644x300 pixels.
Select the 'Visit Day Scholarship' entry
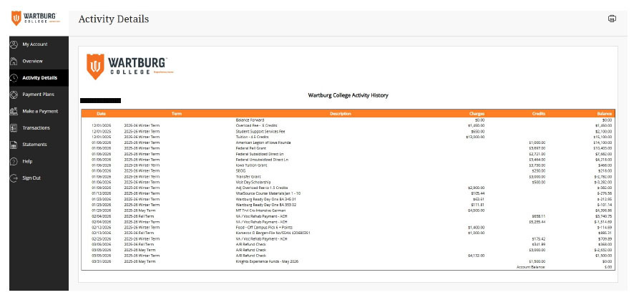pos(253,182)
